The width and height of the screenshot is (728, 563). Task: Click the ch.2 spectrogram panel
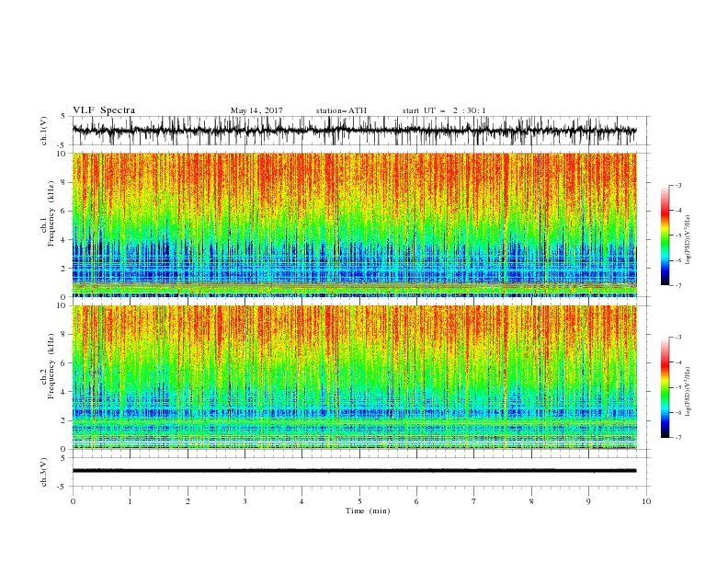tap(354, 377)
